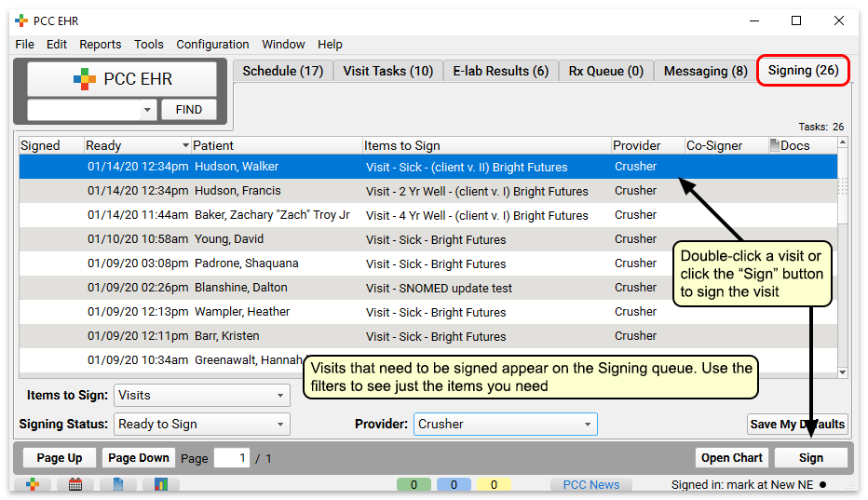The width and height of the screenshot is (868, 500).
Task: Expand the patient search dropdown arrow
Action: 147,110
